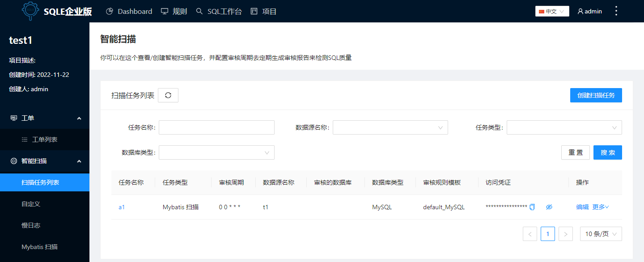Click the 创建扫描任务 button
Viewport: 644px width, 262px height.
(596, 95)
